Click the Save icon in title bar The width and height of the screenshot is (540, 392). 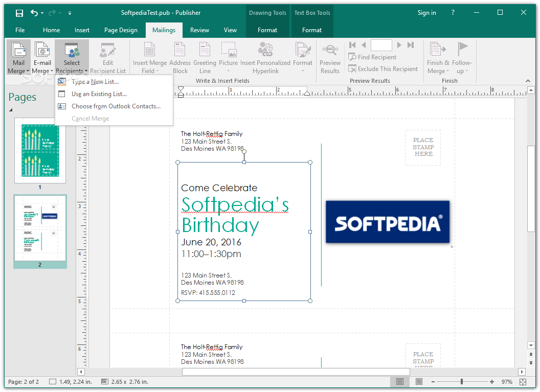(19, 13)
